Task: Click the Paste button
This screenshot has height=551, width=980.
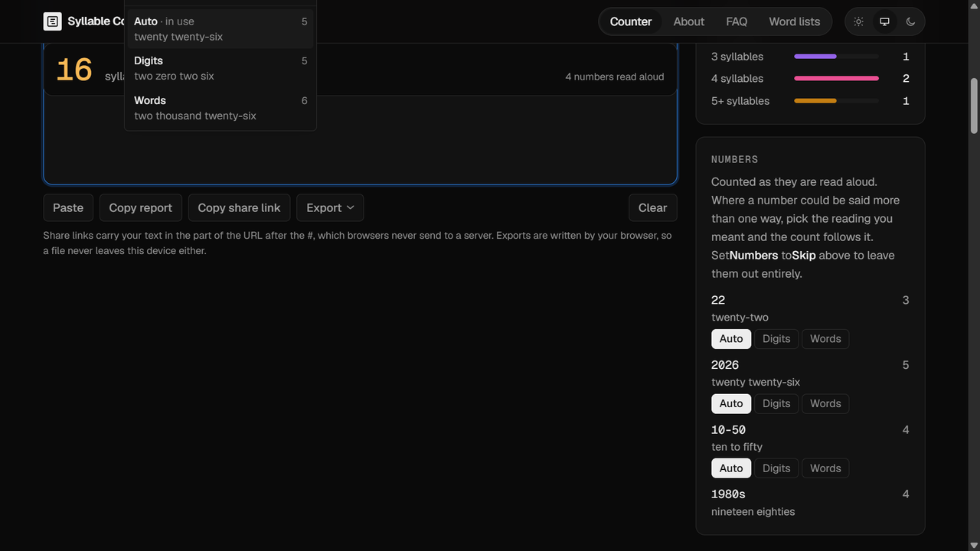Action: (x=68, y=207)
